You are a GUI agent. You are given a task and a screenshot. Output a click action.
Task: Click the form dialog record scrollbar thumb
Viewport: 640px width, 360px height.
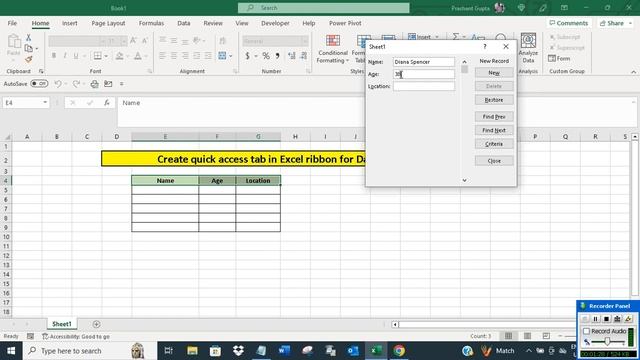click(464, 69)
